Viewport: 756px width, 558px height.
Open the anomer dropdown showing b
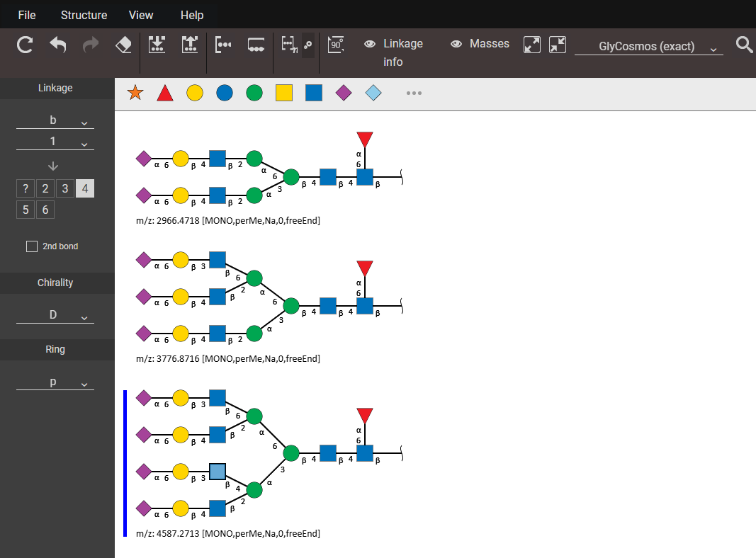(55, 121)
